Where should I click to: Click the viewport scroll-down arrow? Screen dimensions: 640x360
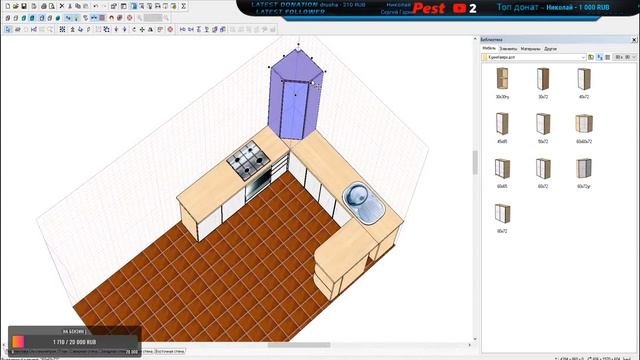coord(475,339)
